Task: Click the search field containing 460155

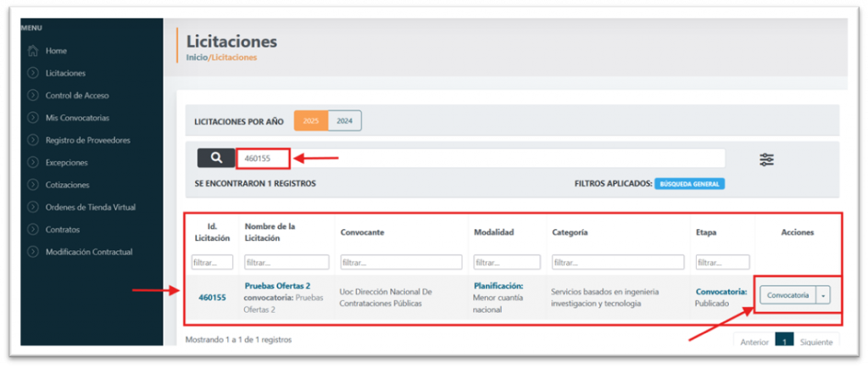Action: tap(481, 159)
